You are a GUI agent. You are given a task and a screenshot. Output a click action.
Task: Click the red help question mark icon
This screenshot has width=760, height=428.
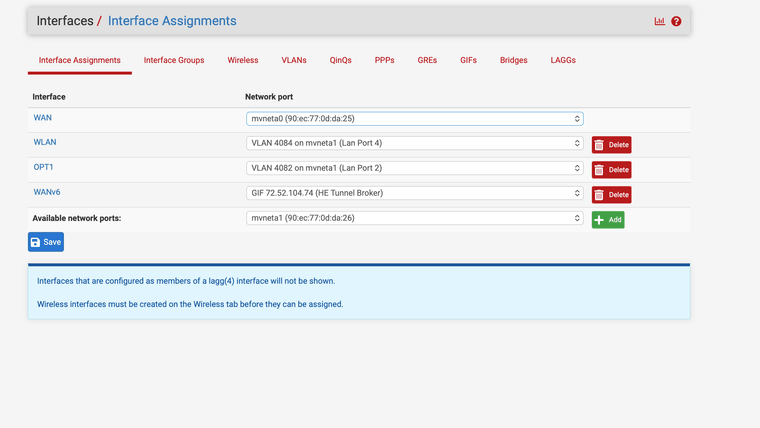(676, 21)
